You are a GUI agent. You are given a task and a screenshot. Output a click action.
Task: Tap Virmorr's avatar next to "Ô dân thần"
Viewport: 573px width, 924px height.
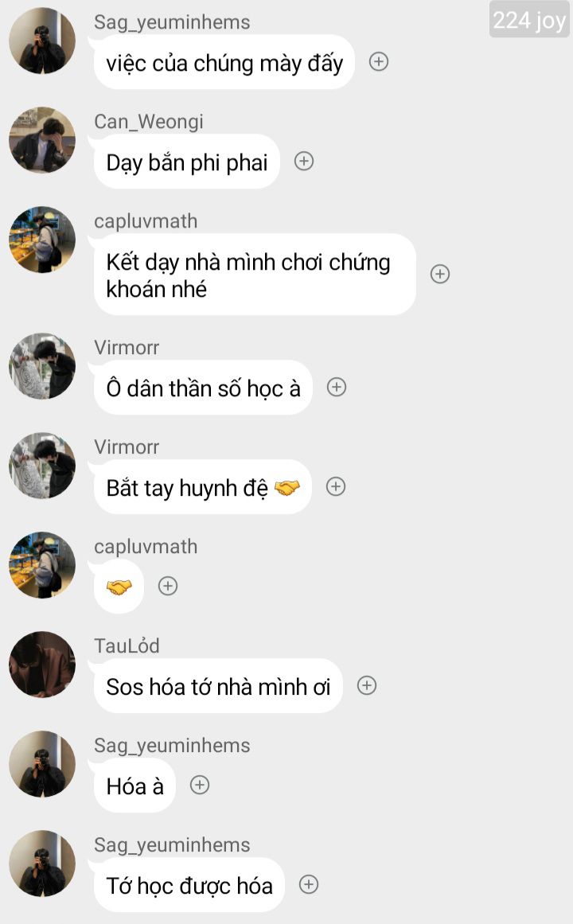tap(42, 367)
